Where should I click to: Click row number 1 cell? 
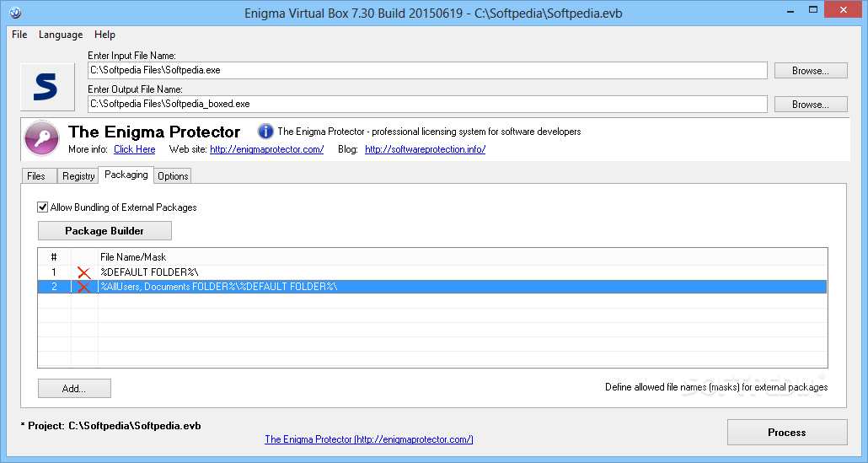54,272
